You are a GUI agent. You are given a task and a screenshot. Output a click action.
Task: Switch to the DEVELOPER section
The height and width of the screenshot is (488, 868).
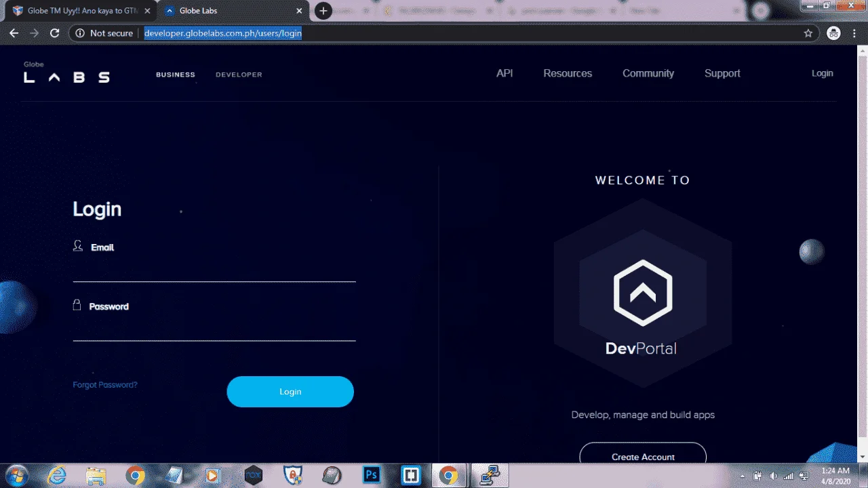click(239, 75)
